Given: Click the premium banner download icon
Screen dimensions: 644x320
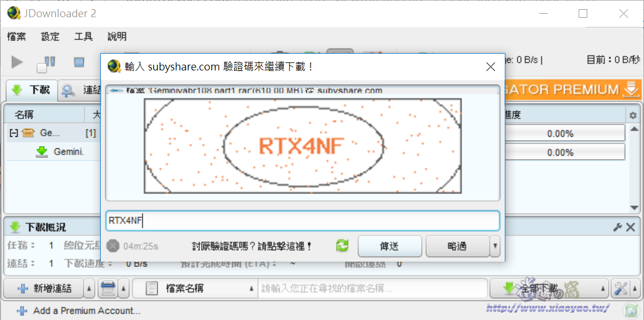Looking at the screenshot, I should point(631,89).
